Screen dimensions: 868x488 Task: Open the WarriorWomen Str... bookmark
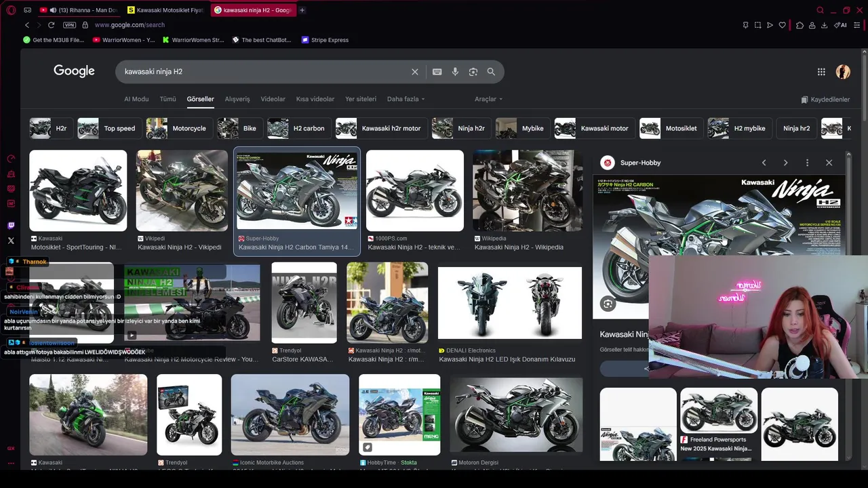pos(193,40)
